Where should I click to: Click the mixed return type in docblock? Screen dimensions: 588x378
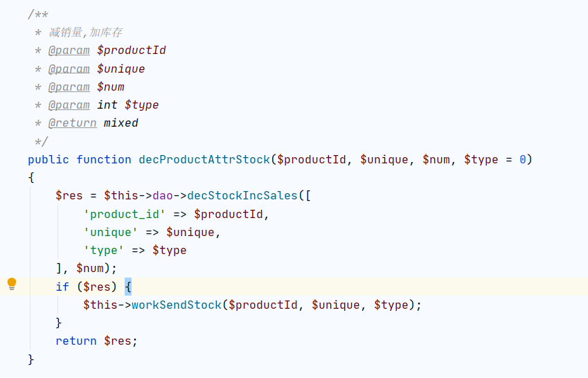tap(121, 123)
